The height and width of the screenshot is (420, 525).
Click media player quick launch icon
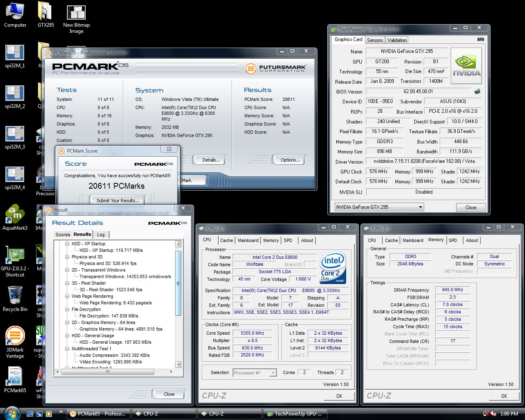pos(48,414)
